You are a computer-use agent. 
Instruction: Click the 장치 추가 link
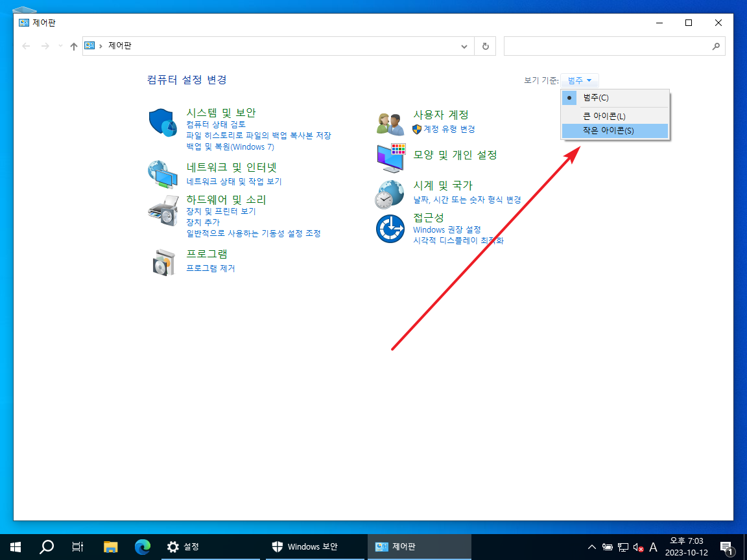[203, 222]
